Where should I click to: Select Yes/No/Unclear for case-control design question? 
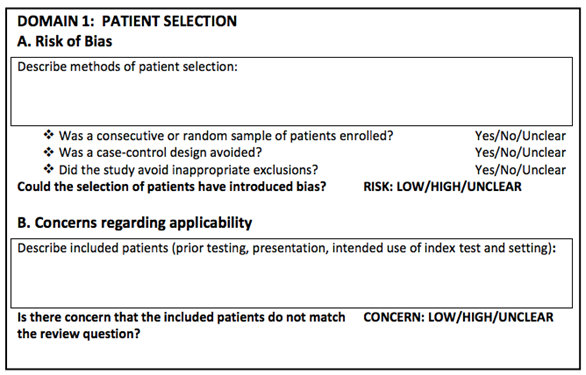point(520,153)
